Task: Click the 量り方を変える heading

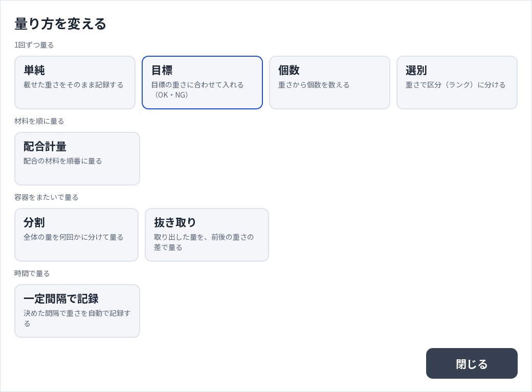Action: [60, 24]
